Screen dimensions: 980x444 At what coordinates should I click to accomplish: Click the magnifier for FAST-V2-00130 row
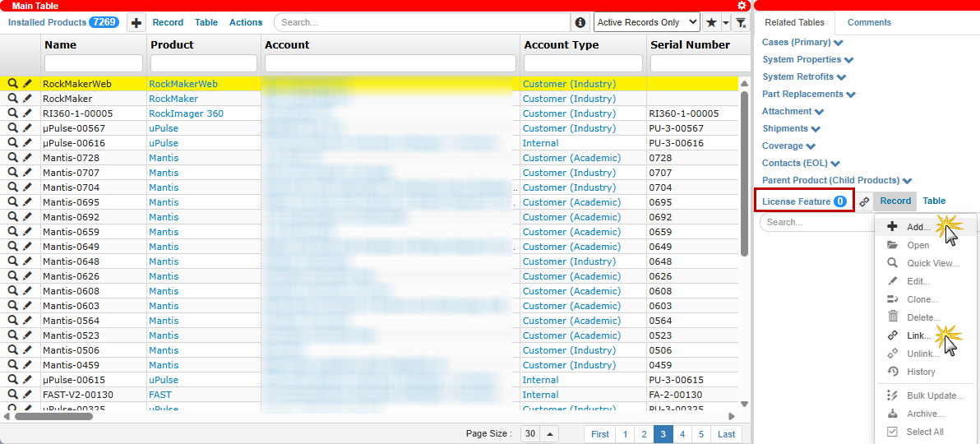(x=12, y=395)
